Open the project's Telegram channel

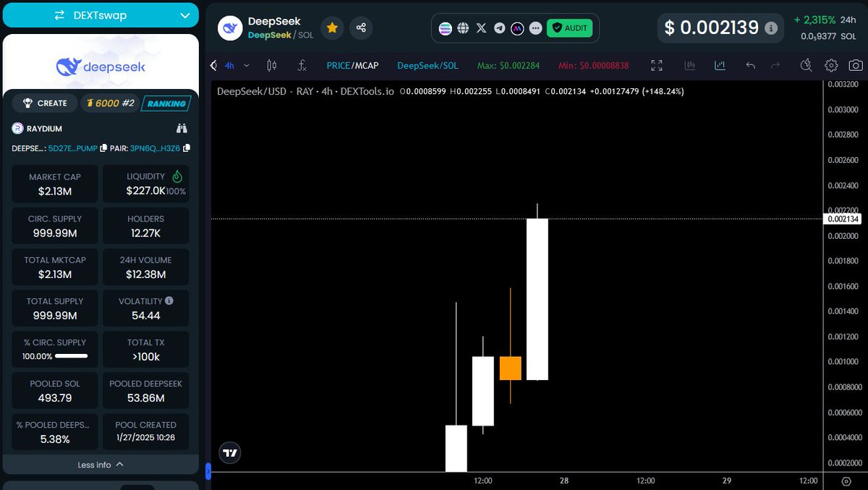coord(498,28)
